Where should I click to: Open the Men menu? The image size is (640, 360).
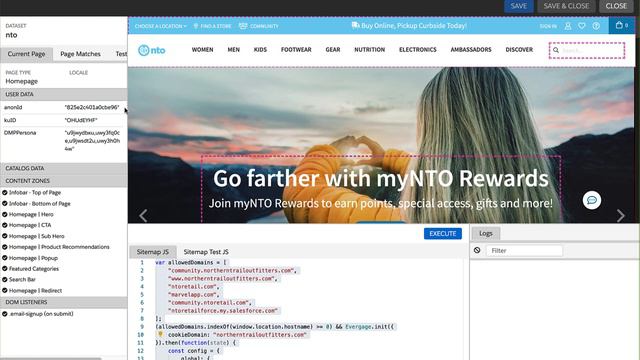[233, 49]
